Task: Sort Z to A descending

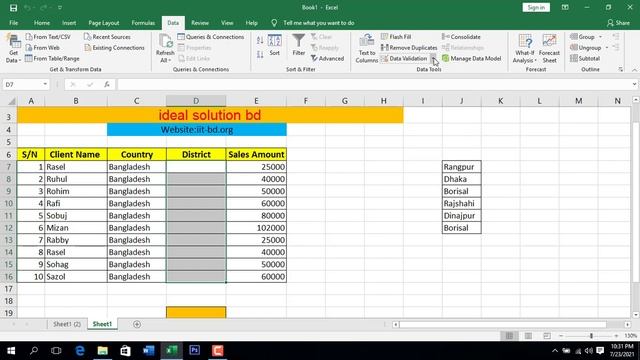Action: click(x=260, y=55)
